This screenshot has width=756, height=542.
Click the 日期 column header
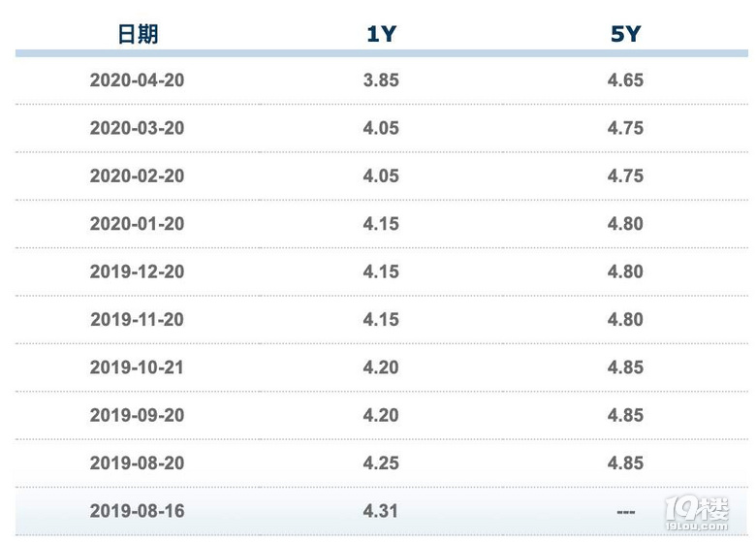coord(138,34)
